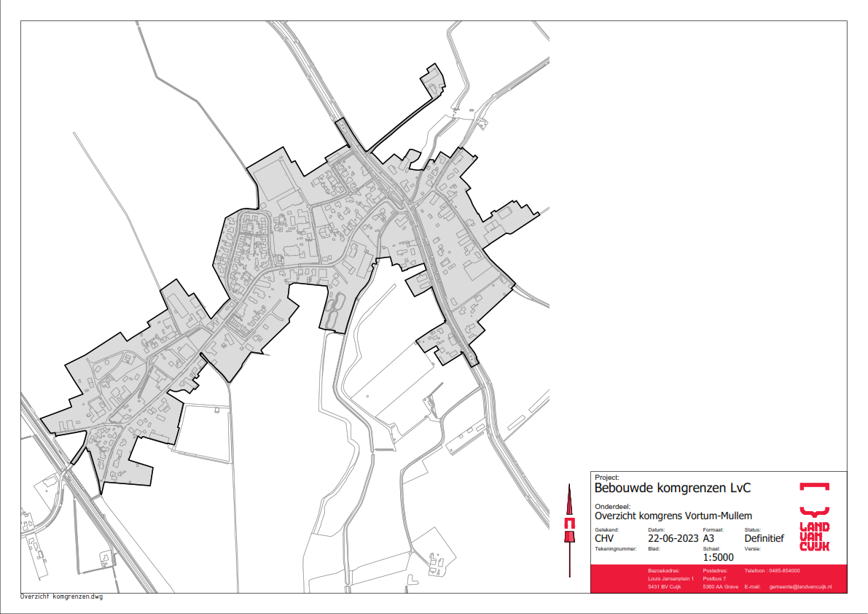The image size is (868, 614).
Task: Click the 5360 AA Grave postcode text
Action: pos(720,586)
